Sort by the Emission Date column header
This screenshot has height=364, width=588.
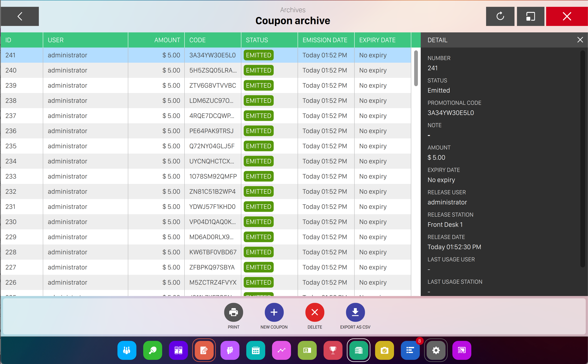pyautogui.click(x=324, y=40)
